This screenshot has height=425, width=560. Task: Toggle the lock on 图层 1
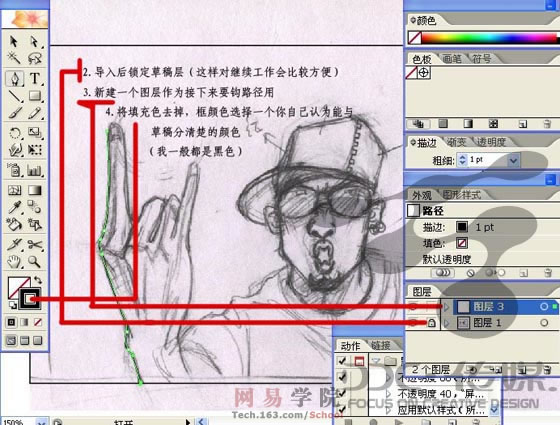pyautogui.click(x=431, y=323)
